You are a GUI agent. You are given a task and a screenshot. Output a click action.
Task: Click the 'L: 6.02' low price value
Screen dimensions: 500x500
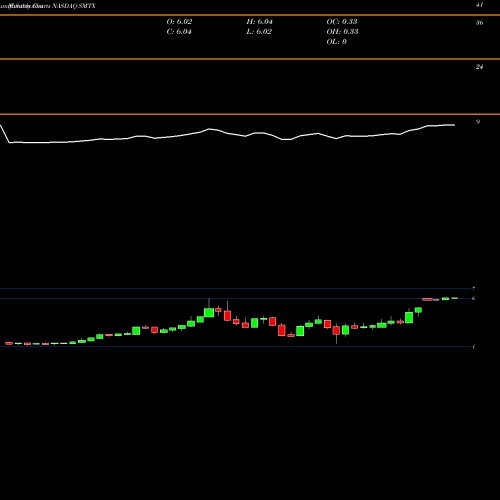pos(259,32)
